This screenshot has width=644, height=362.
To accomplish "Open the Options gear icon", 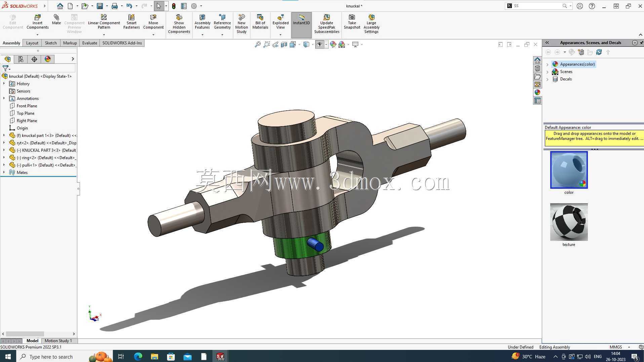I will tap(194, 6).
